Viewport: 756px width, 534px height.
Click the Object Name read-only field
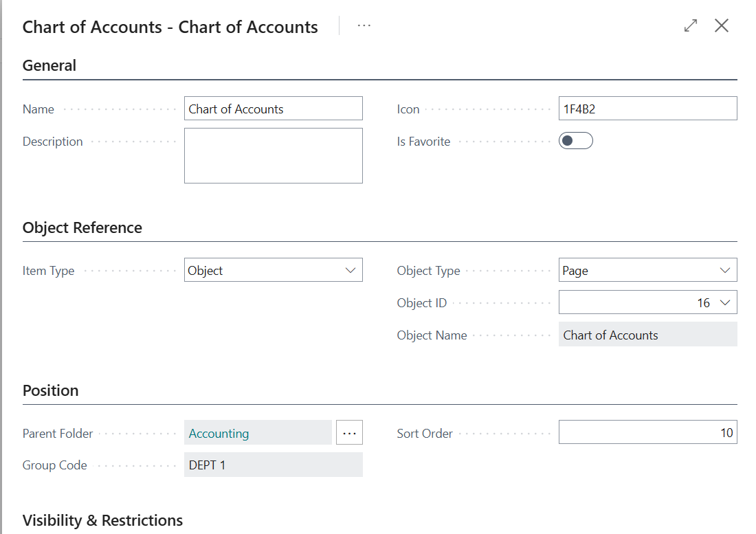pos(647,335)
